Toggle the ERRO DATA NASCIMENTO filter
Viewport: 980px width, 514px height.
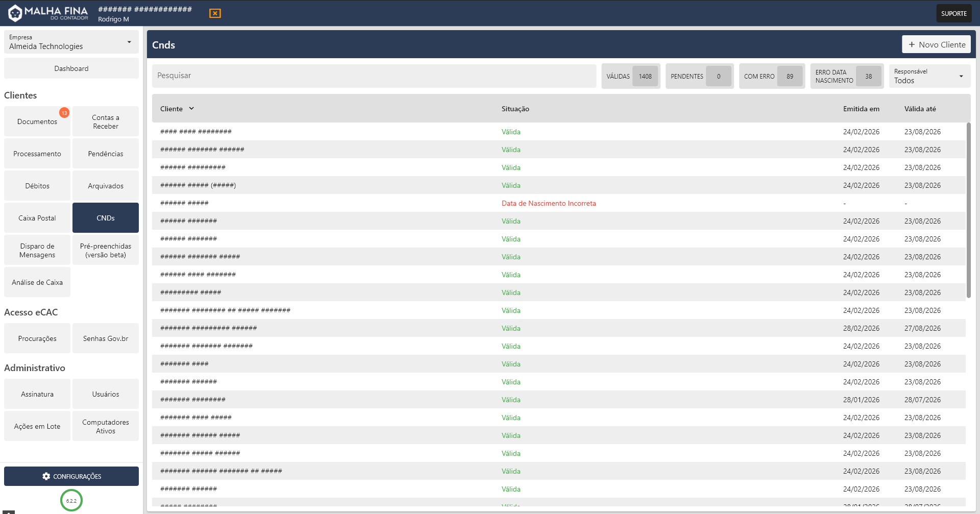coord(846,77)
